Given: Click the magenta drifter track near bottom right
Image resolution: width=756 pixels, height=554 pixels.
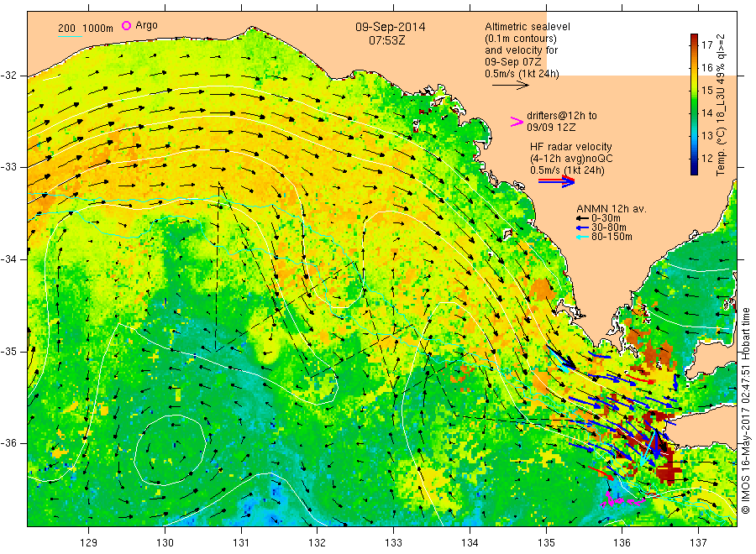Looking at the screenshot, I should click(x=622, y=499).
